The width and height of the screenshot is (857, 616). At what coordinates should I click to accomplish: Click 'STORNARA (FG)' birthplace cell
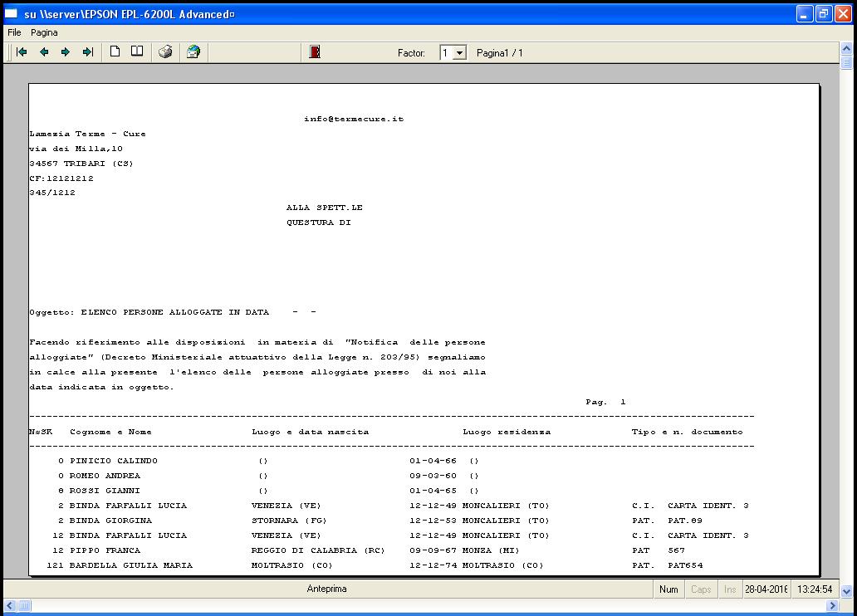pyautogui.click(x=289, y=521)
